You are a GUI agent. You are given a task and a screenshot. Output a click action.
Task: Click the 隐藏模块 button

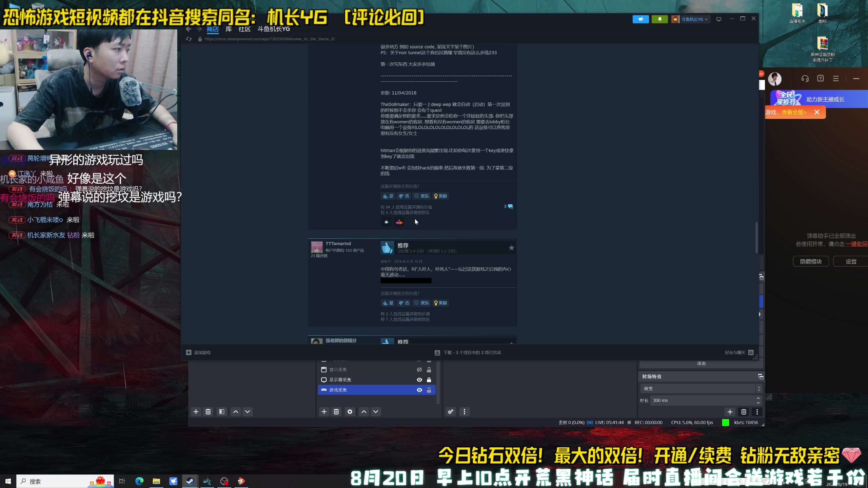811,261
